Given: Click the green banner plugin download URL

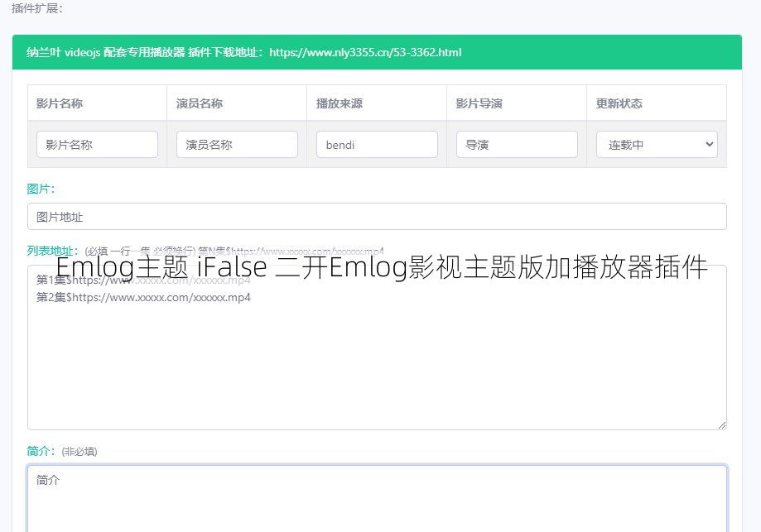Looking at the screenshot, I should click(365, 52).
